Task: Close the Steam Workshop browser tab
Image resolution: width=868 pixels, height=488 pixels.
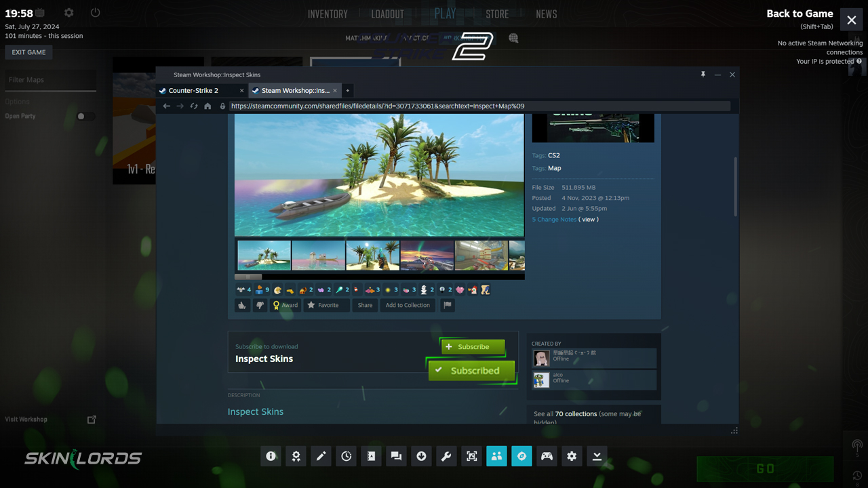Action: coord(335,90)
